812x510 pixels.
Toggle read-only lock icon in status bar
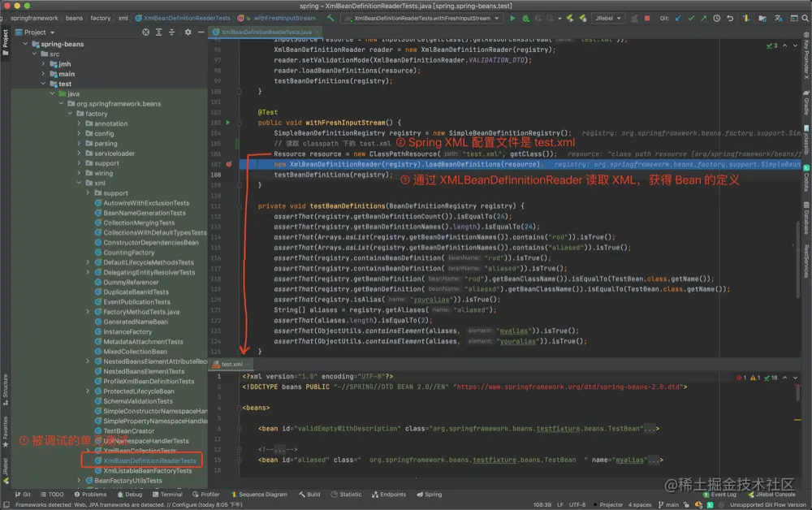pos(686,505)
